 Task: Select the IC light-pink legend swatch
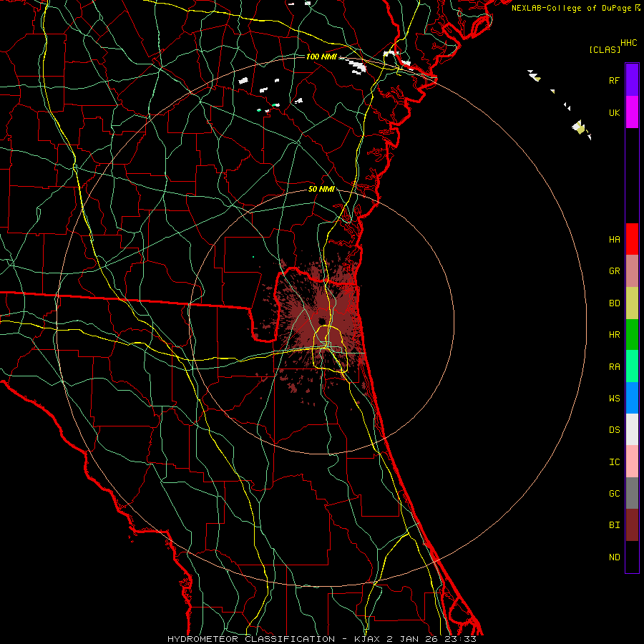point(632,462)
